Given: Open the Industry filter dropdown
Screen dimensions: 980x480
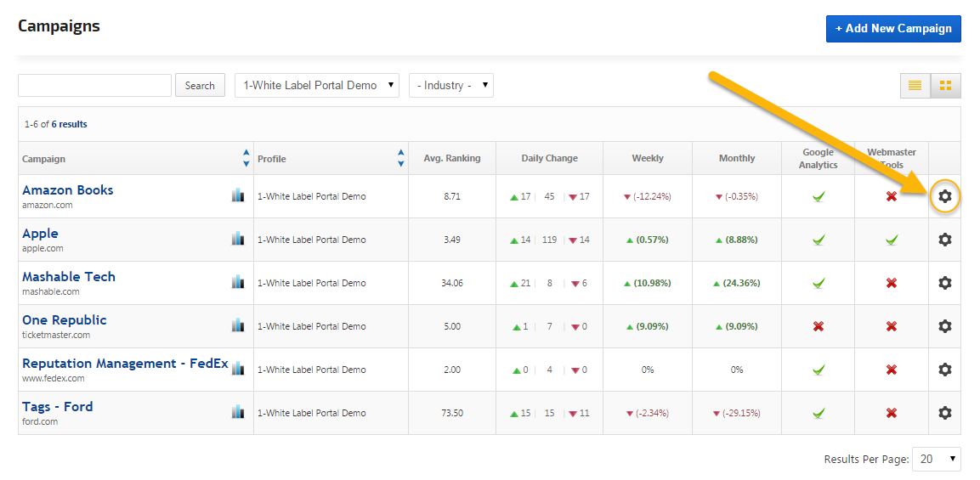Looking at the screenshot, I should point(450,85).
